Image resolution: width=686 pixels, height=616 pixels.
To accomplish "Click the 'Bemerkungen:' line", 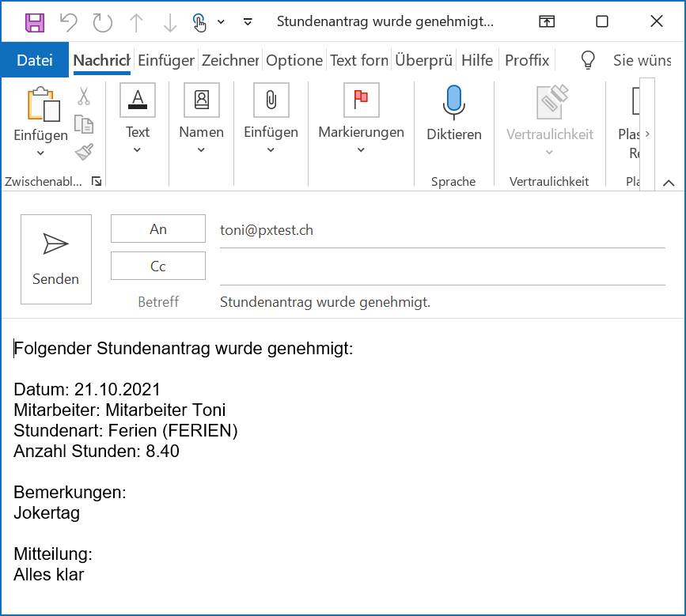I will pos(70,493).
